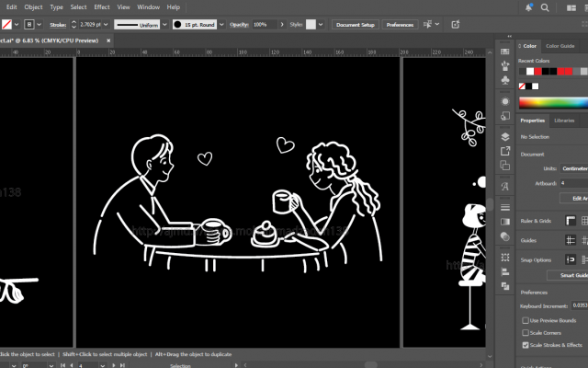The width and height of the screenshot is (588, 368).
Task: Open the search magnifier icon
Action: 545,7
